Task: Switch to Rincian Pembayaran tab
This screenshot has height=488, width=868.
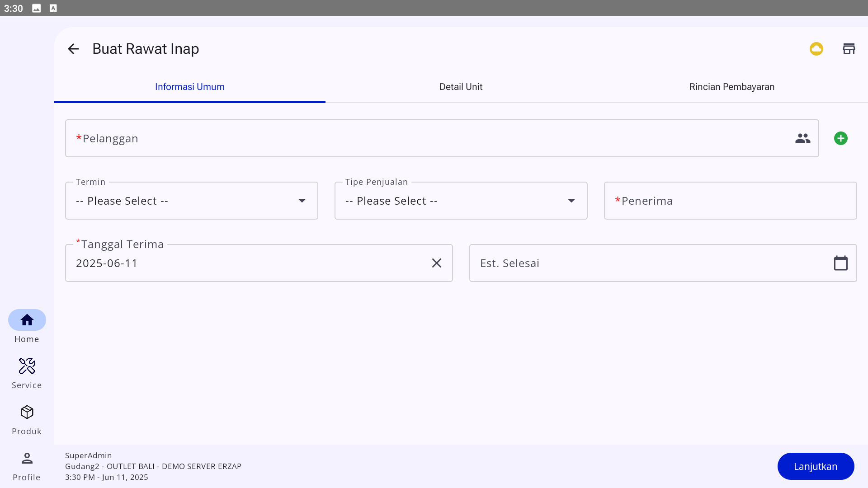Action: [x=731, y=87]
